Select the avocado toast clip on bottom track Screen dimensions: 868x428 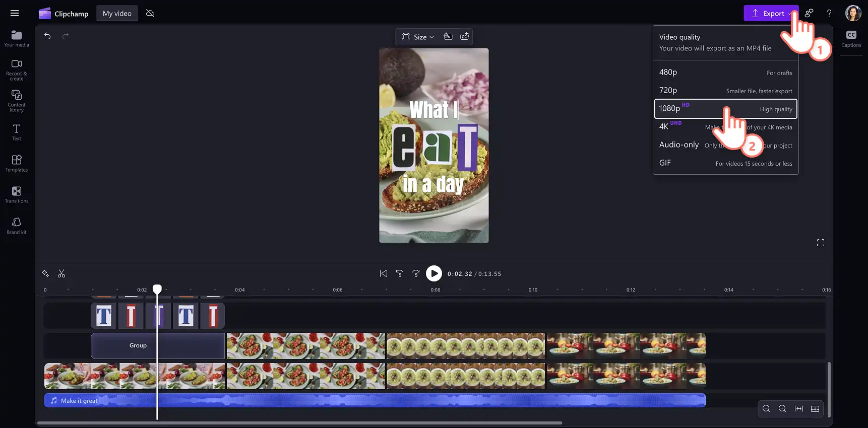(x=135, y=376)
